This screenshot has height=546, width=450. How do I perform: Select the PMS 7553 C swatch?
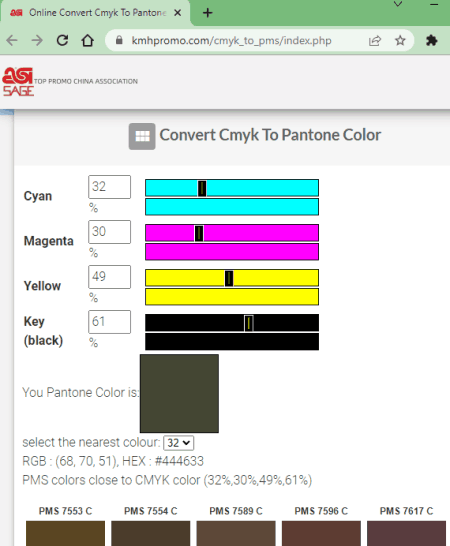pyautogui.click(x=65, y=533)
